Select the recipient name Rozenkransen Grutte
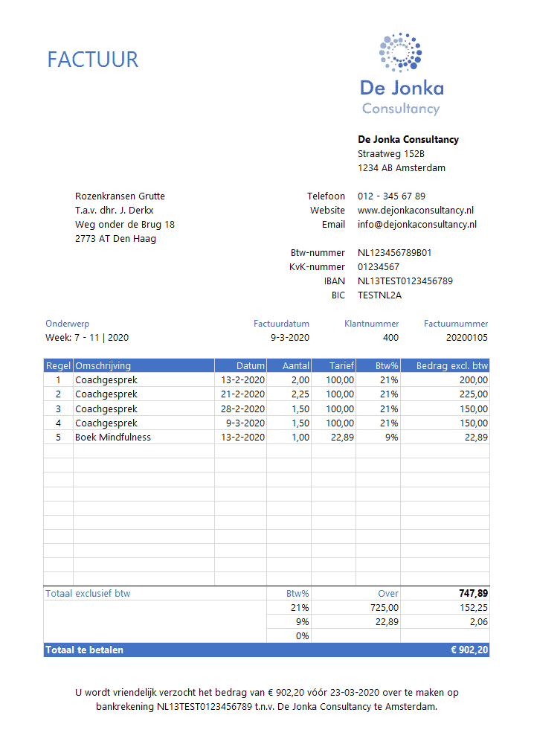This screenshot has width=534, height=756. tap(120, 196)
